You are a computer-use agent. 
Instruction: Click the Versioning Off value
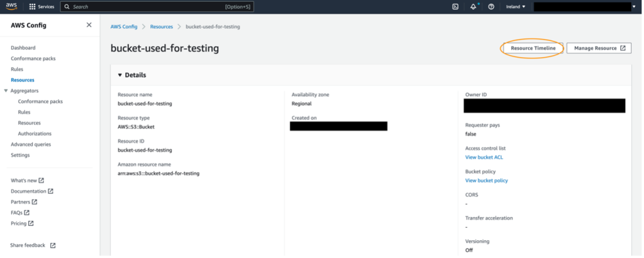point(469,250)
